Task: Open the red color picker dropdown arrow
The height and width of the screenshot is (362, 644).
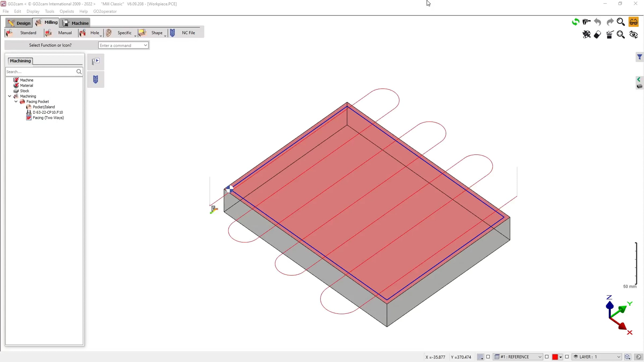Action: 561,357
